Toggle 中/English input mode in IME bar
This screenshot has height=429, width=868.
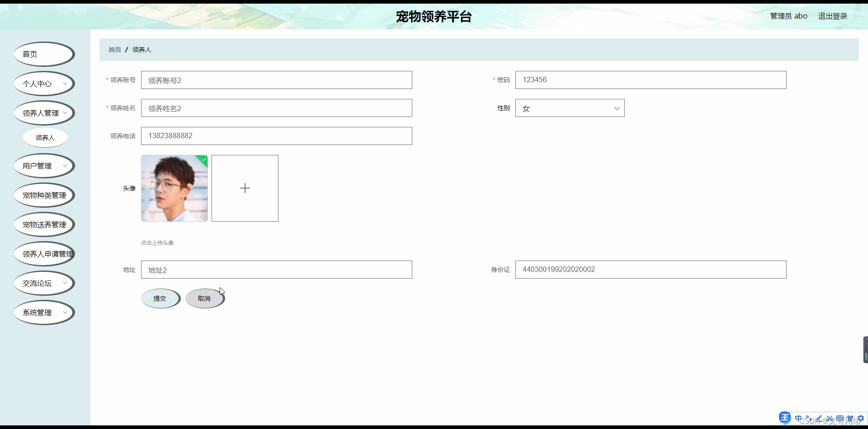798,418
